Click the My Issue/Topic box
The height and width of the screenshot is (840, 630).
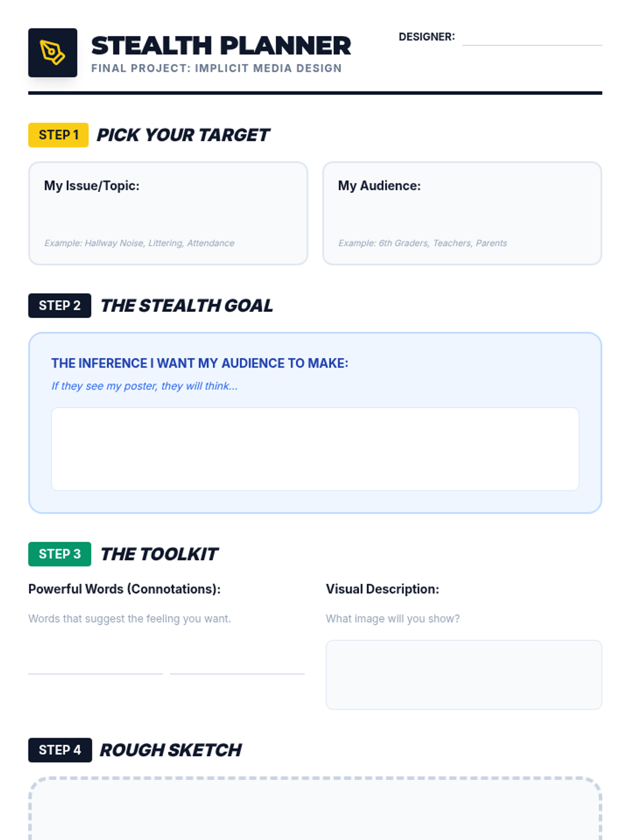coord(168,213)
